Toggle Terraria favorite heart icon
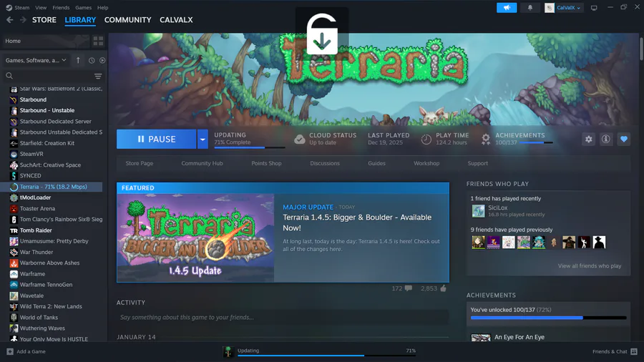Image resolution: width=644 pixels, height=362 pixels. coord(623,139)
